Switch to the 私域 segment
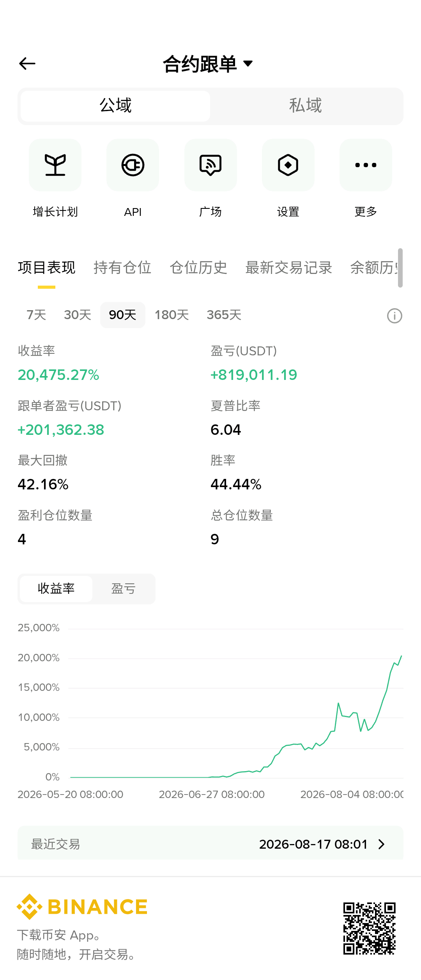 click(306, 106)
